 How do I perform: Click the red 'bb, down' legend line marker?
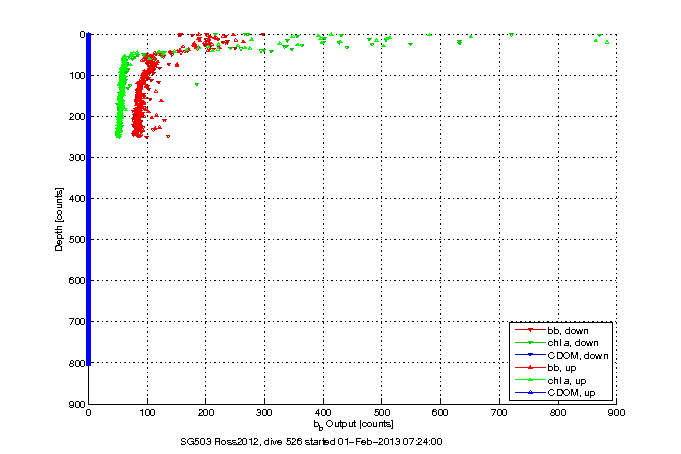click(530, 330)
